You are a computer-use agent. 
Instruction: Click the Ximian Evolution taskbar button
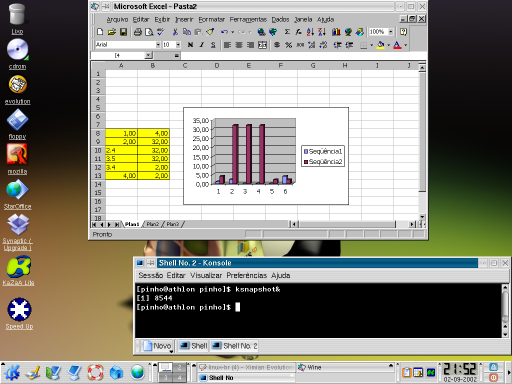[247, 367]
